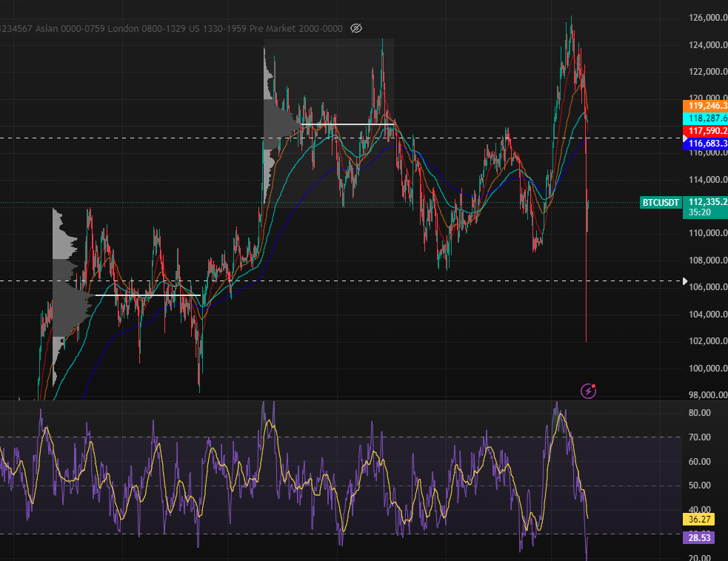Click the purple 28.53 RSI value label
Screen dimensions: 728x561
[699, 538]
